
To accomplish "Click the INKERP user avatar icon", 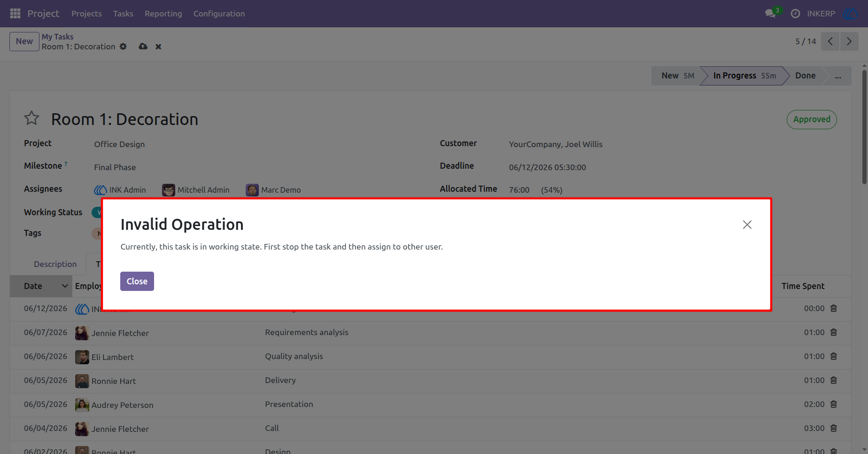I will [x=851, y=14].
